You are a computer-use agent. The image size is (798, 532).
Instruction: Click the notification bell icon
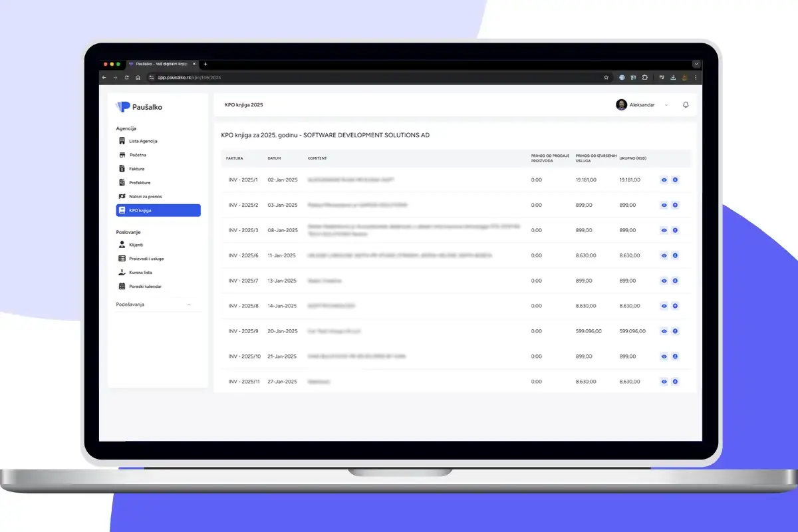[686, 105]
